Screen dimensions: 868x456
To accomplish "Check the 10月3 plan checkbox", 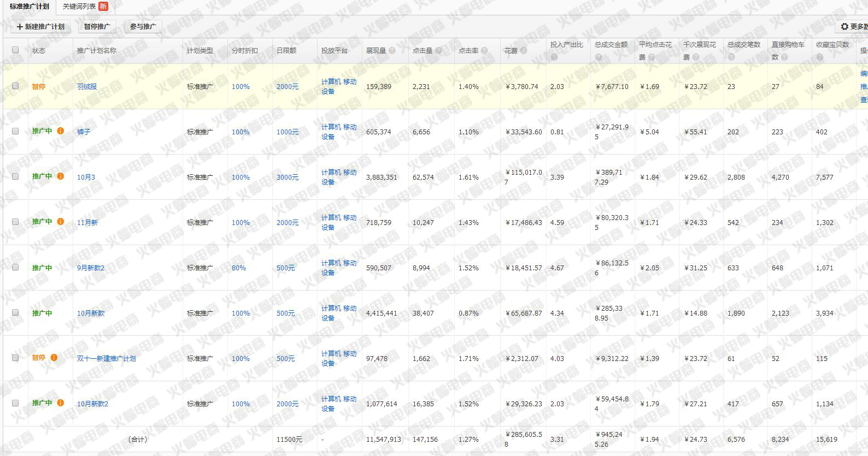I will click(15, 176).
